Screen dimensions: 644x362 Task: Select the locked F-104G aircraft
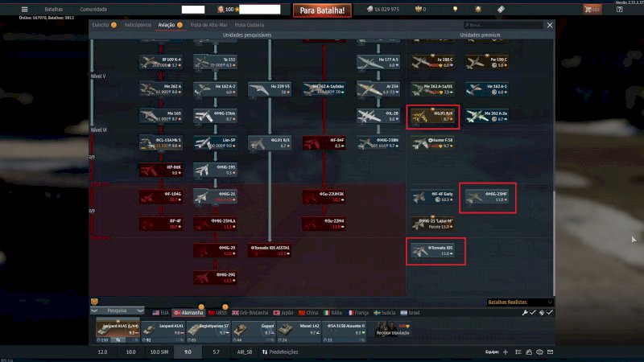pos(161,196)
